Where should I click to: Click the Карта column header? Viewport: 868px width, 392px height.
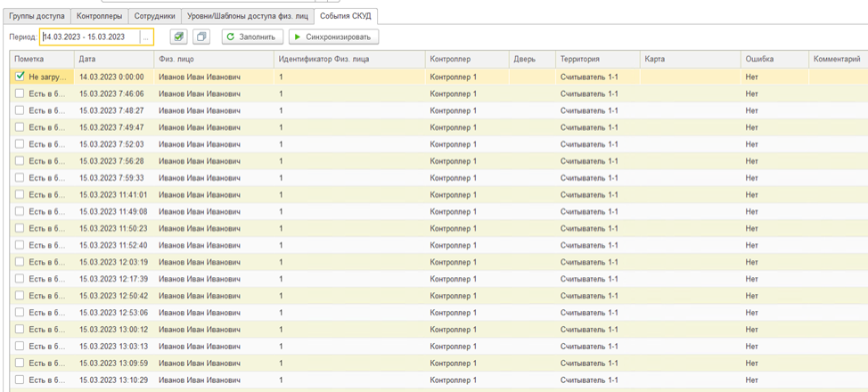point(691,59)
